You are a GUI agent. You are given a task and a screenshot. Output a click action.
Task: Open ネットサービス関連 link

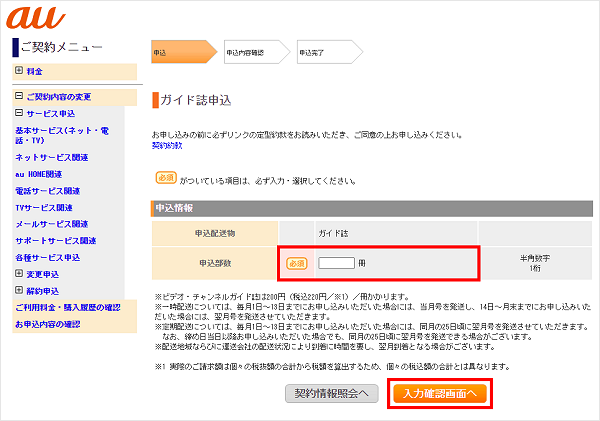coord(51,158)
